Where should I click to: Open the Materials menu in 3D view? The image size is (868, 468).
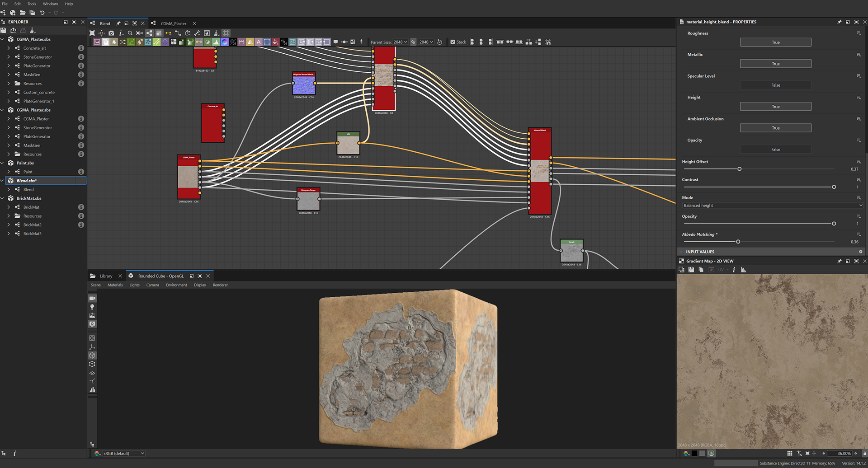pyautogui.click(x=115, y=285)
